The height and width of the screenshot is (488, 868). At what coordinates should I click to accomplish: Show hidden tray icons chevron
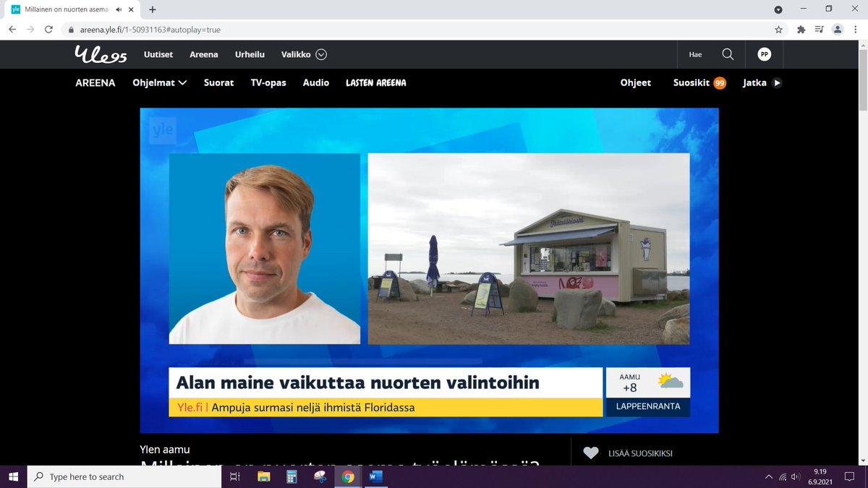click(x=768, y=476)
